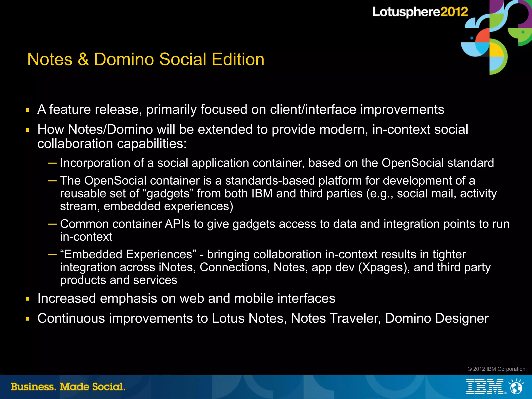Click the globe icon beside the IBM logo
This screenshot has width=532, height=399.
pyautogui.click(x=516, y=387)
